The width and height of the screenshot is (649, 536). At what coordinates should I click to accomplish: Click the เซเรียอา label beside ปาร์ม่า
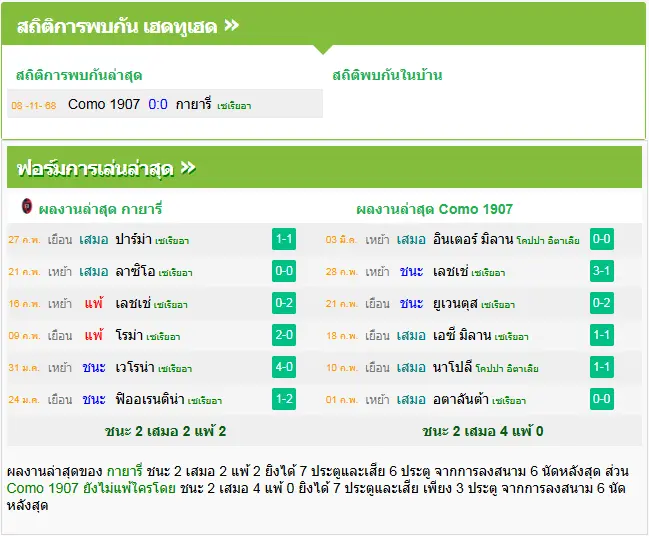coord(172,241)
